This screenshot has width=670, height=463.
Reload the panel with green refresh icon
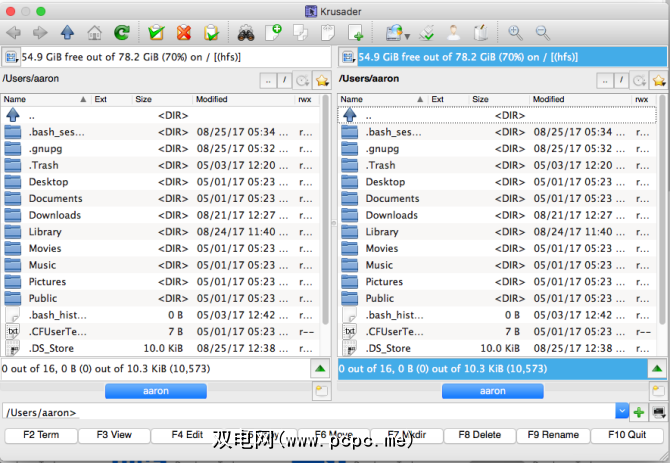(122, 32)
